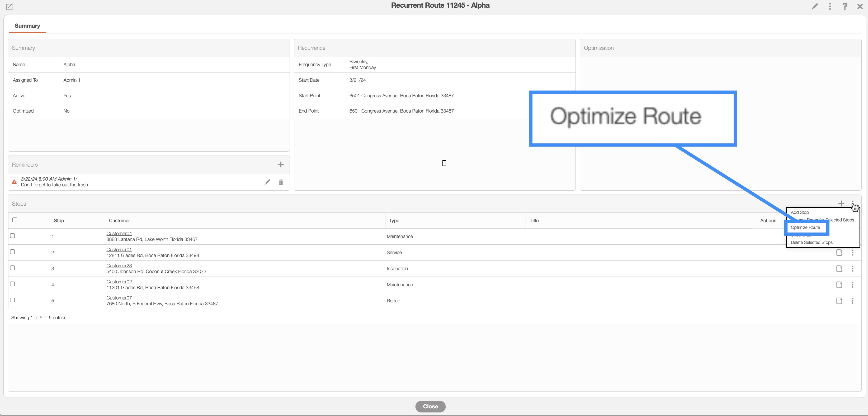Viewport: 868px width, 416px height.
Task: Check the checkbox for stop 1
Action: coord(12,236)
